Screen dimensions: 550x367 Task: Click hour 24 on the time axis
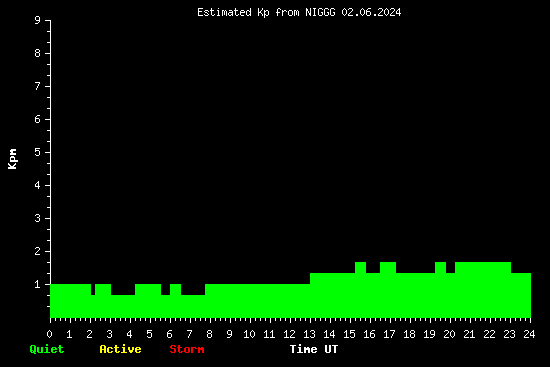click(529, 334)
